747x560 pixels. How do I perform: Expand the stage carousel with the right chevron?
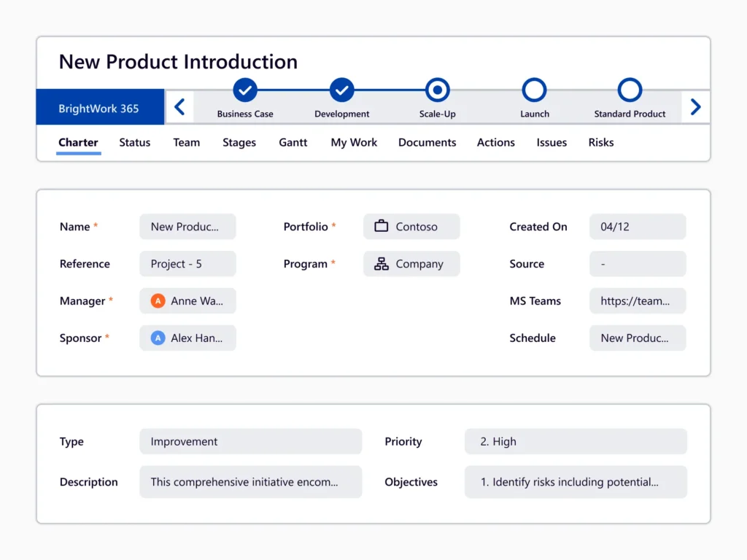695,106
